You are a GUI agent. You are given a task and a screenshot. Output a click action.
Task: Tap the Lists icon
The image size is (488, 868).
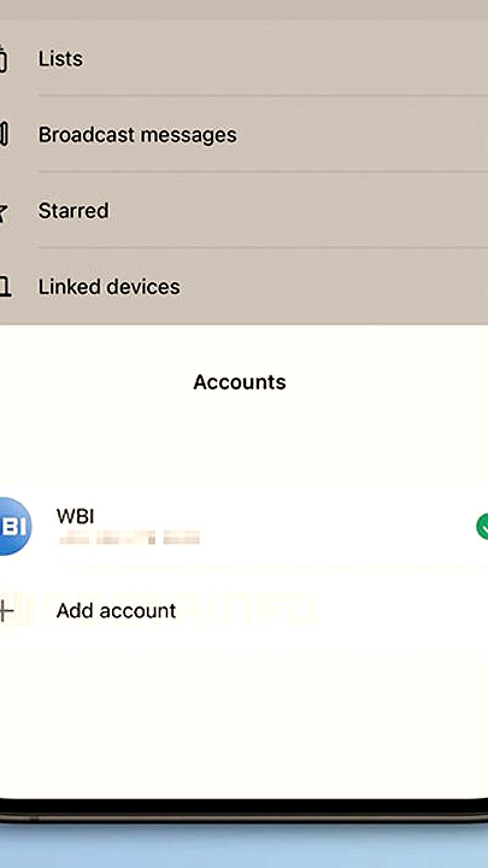[3, 59]
